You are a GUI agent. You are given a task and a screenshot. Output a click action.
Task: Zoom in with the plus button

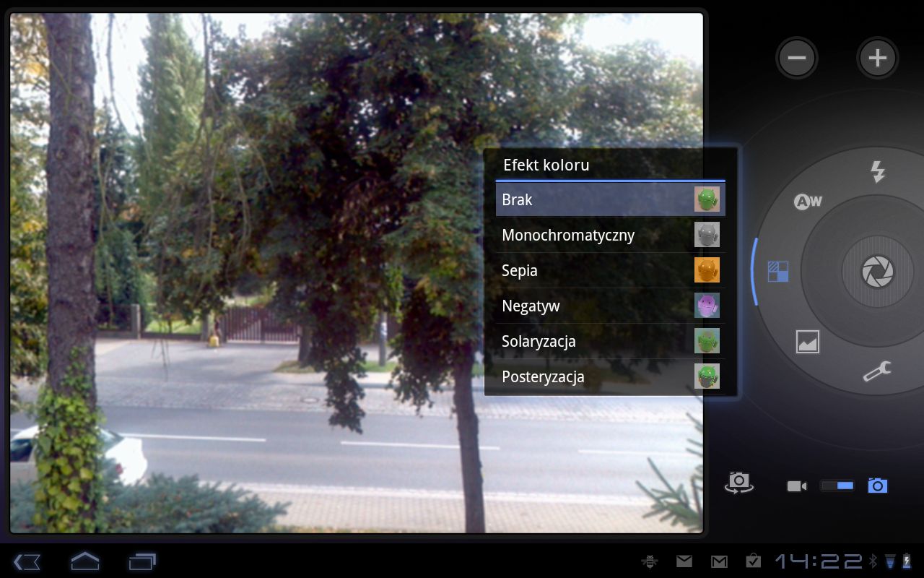(877, 58)
